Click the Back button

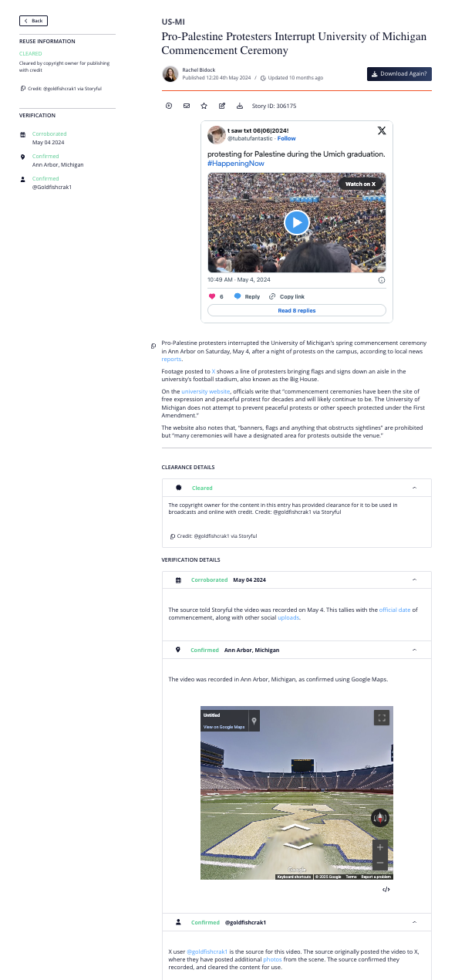34,21
